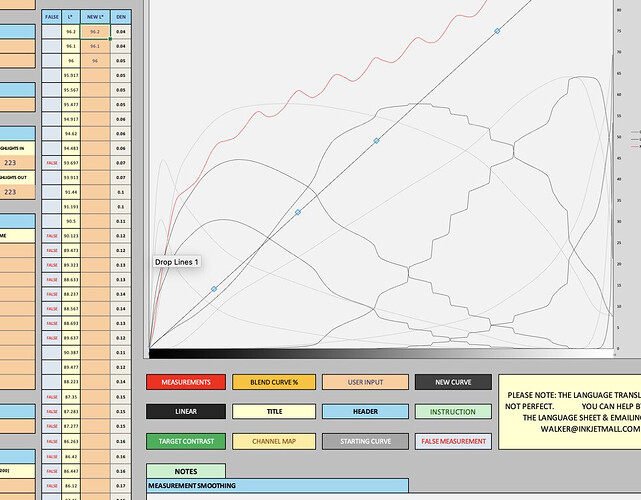
Task: Click the lowest blue marker on the linear line
Action: point(214,289)
